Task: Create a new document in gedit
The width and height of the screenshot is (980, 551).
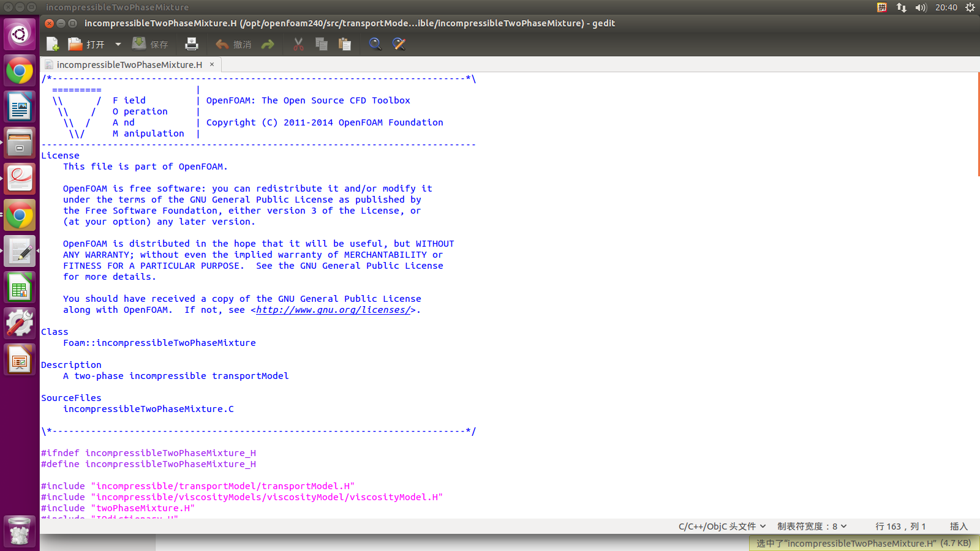Action: point(53,44)
